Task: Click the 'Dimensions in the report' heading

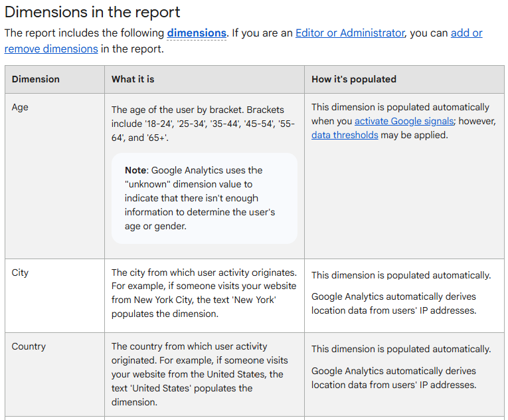Action: click(92, 12)
